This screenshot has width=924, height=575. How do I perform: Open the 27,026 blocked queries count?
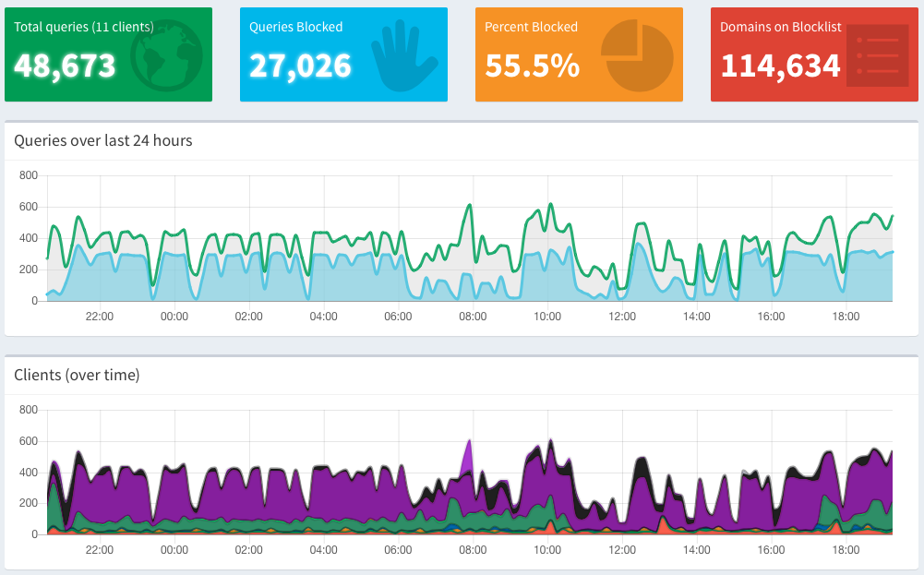(300, 66)
